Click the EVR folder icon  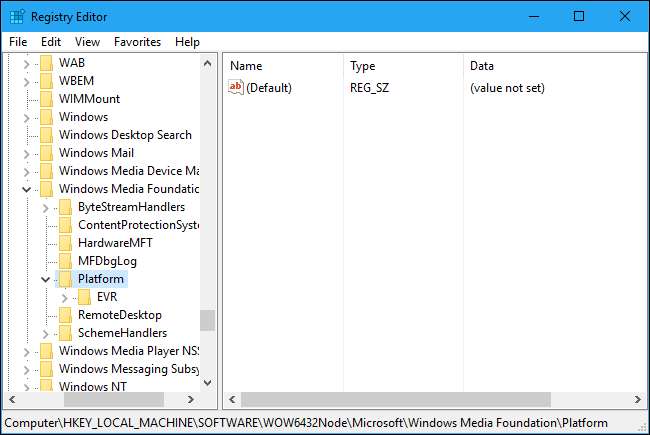click(x=85, y=297)
